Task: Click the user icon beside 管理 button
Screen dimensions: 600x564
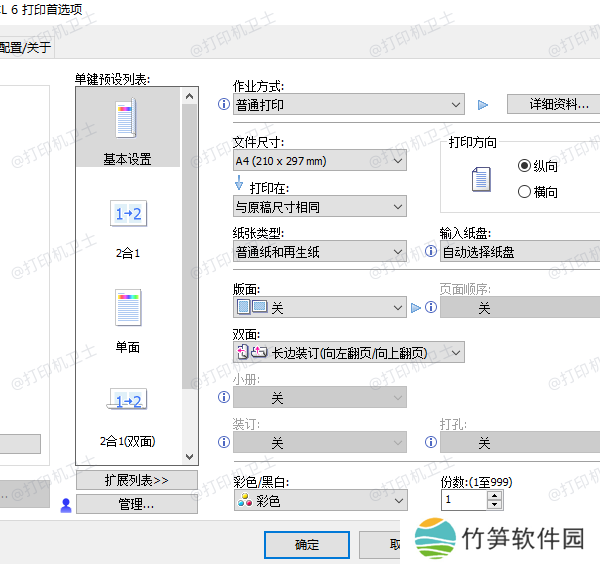Action: click(66, 505)
